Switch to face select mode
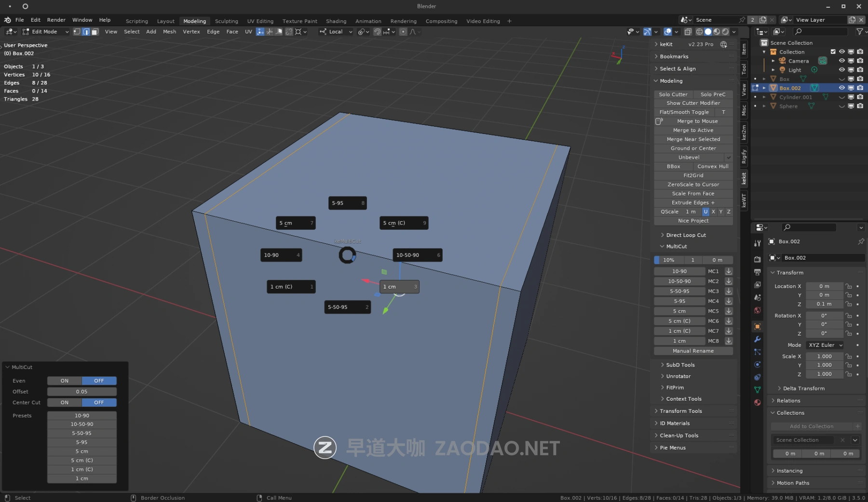The width and height of the screenshot is (868, 502). (x=95, y=32)
